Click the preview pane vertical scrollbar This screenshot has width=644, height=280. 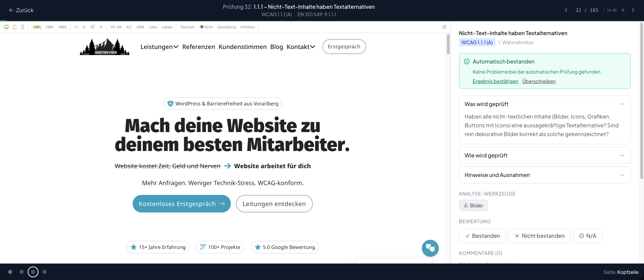[x=448, y=44]
